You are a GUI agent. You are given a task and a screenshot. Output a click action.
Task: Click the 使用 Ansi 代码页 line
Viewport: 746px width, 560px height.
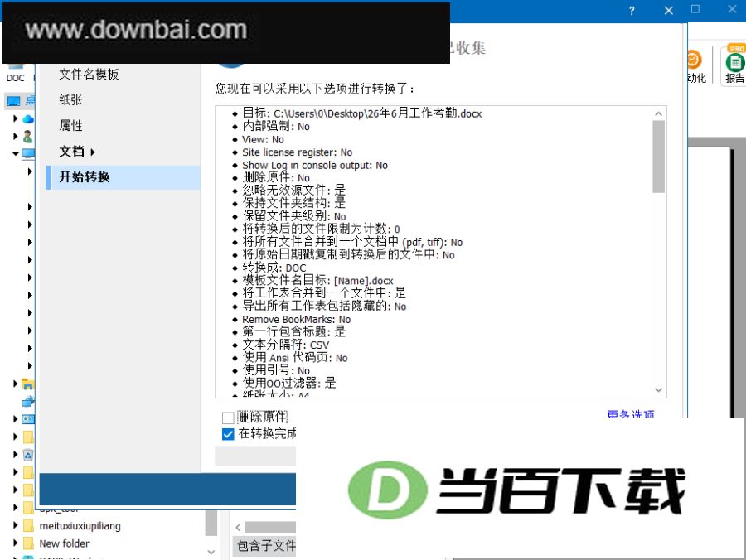coord(294,357)
